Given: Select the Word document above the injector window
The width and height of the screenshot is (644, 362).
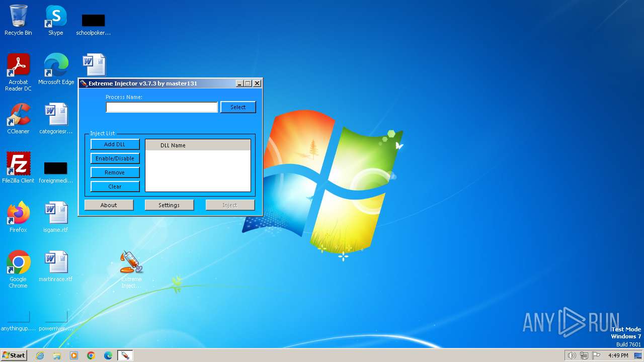Looking at the screenshot, I should click(x=94, y=65).
